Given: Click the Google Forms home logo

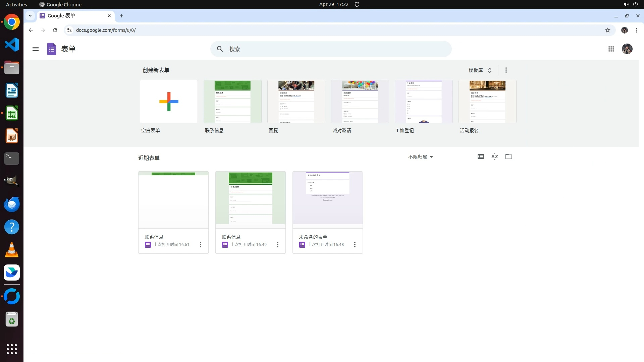Looking at the screenshot, I should point(52,49).
